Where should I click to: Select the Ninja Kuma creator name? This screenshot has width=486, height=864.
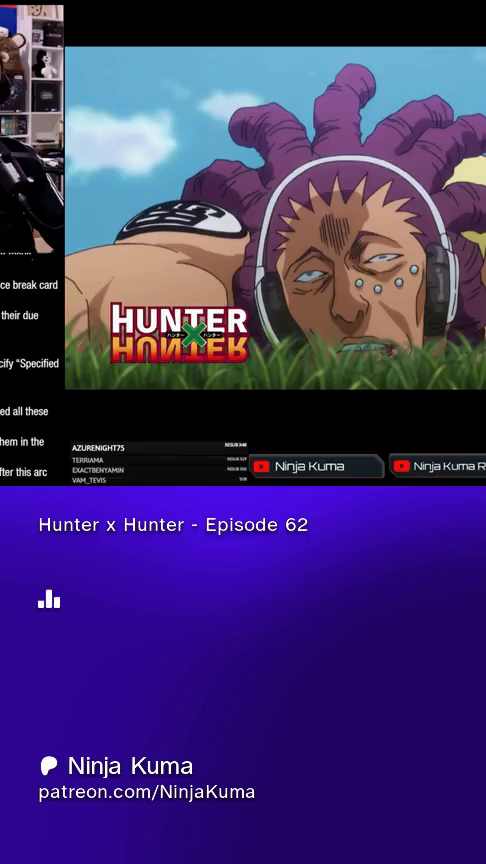coord(130,766)
